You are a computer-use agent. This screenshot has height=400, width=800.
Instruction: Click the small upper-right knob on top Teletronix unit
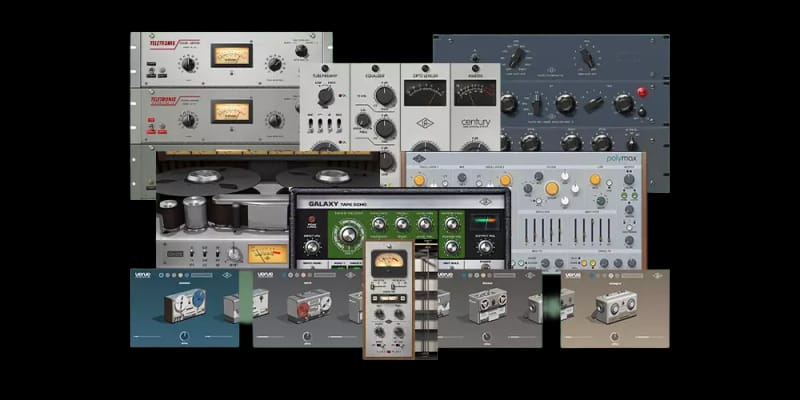tap(301, 51)
